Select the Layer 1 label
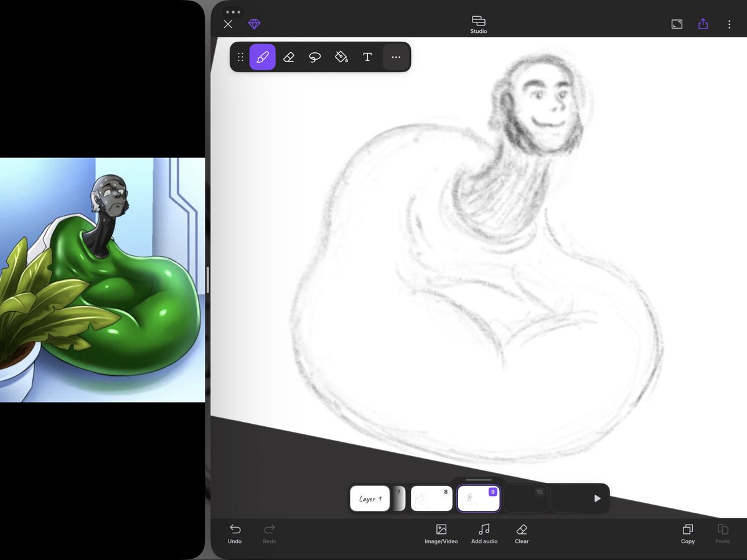 pos(370,498)
